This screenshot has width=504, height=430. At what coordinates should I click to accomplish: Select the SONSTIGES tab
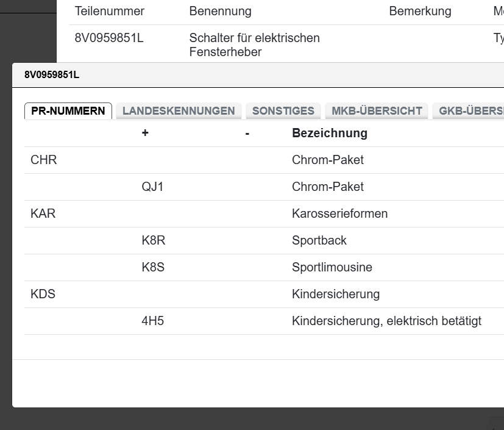283,111
